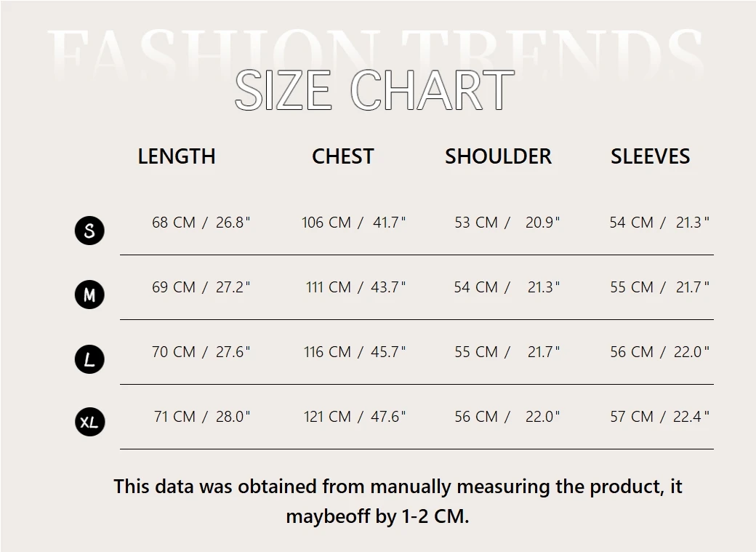Screen dimensions: 756x552
Task: Select the SLEEVES column header
Action: (650, 156)
